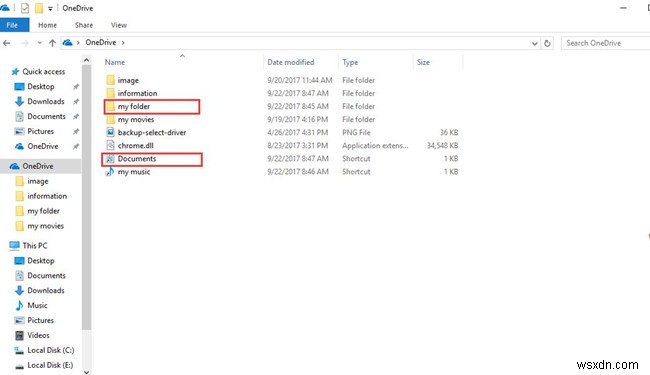Open information folder in sidebar tree
This screenshot has height=375, width=650.
click(46, 196)
